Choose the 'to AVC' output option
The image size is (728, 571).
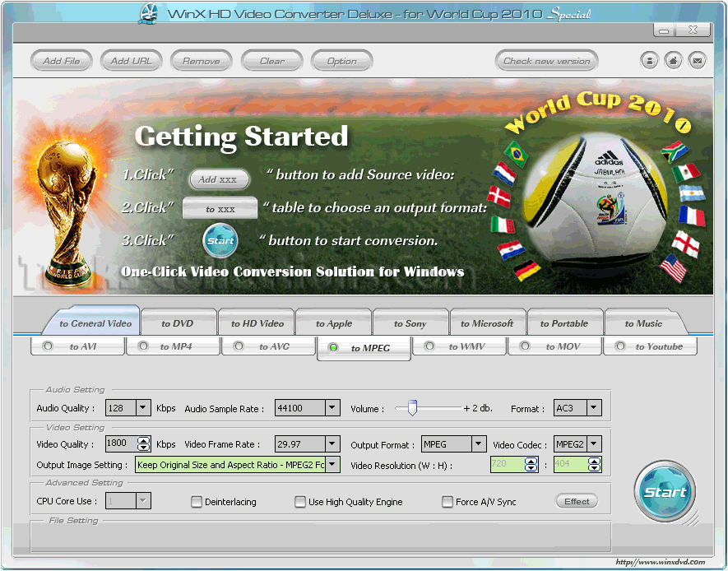click(269, 346)
